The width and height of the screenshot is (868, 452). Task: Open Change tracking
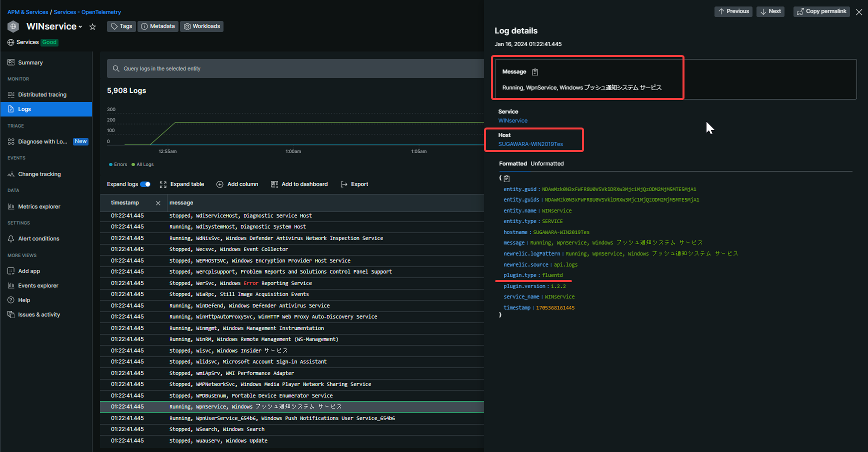pyautogui.click(x=39, y=173)
